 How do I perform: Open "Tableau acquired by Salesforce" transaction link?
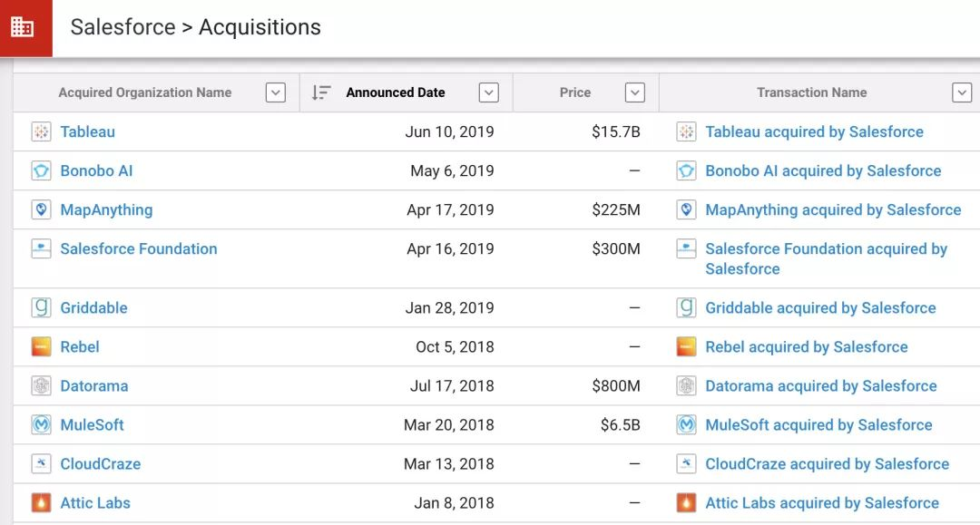click(x=814, y=131)
